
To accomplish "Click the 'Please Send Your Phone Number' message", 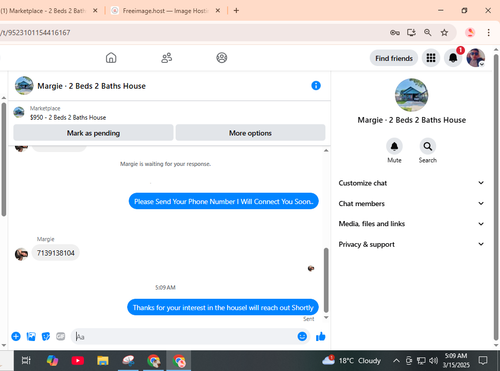I will (224, 201).
